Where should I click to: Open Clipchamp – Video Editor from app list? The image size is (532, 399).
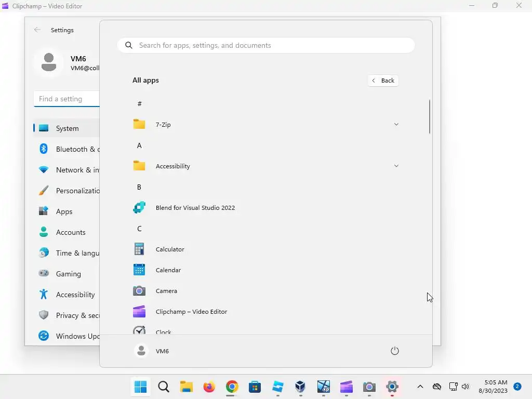(x=265, y=312)
